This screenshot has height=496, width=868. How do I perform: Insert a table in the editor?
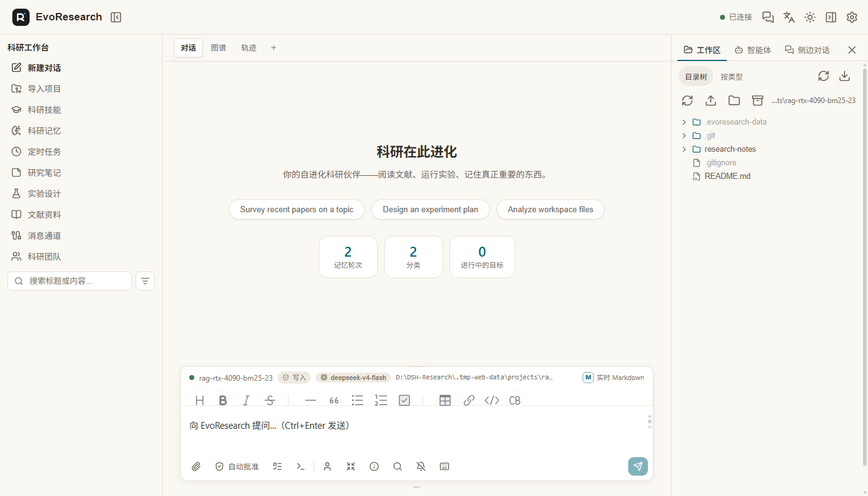pos(445,400)
